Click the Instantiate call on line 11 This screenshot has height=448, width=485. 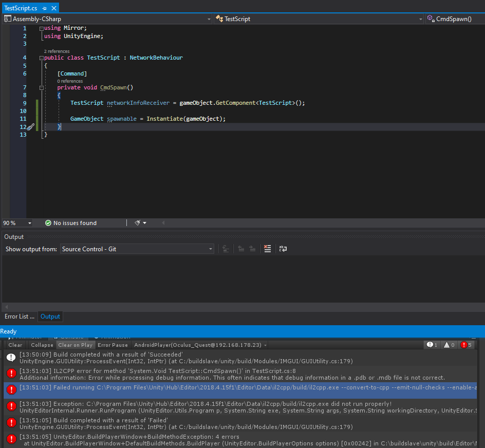tap(164, 119)
